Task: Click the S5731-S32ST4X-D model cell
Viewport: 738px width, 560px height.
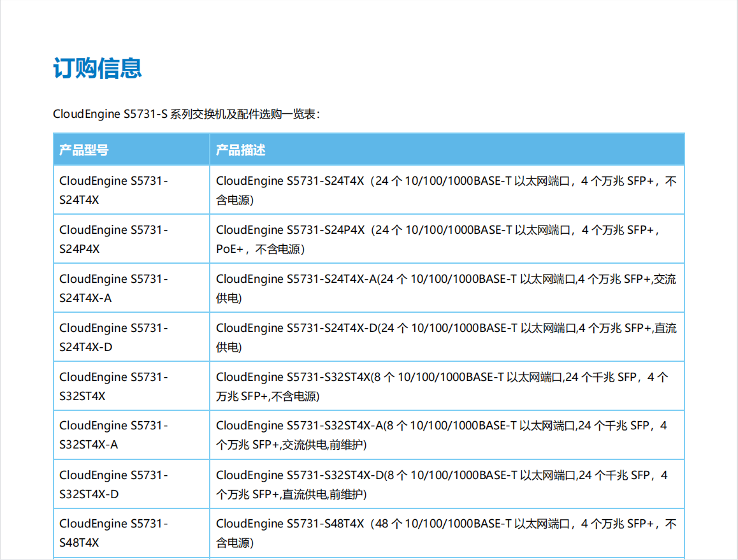Action: coord(113,484)
